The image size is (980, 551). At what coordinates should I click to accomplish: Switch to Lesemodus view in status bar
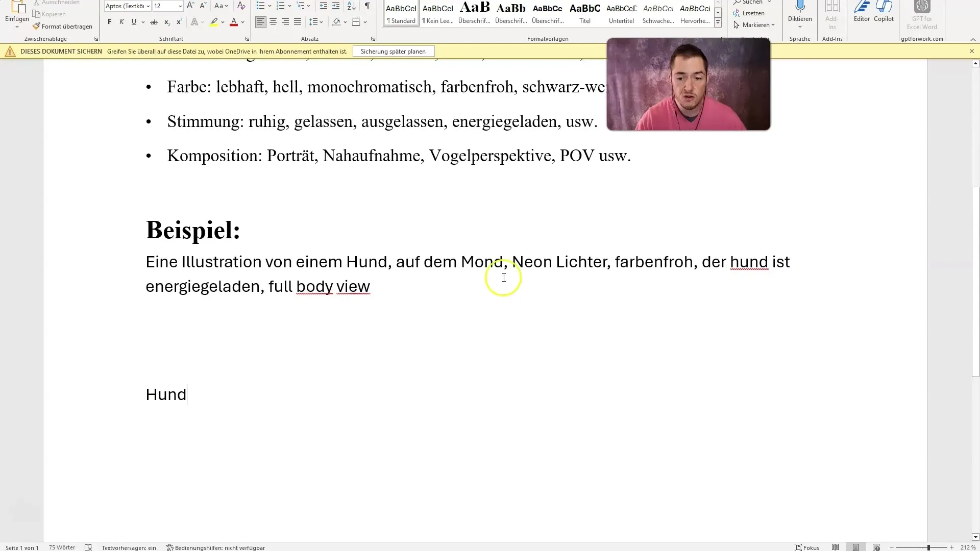pos(835,547)
